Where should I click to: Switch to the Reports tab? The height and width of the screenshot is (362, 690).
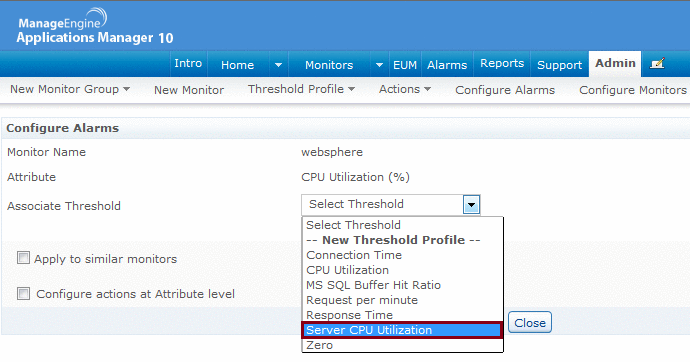click(x=502, y=63)
